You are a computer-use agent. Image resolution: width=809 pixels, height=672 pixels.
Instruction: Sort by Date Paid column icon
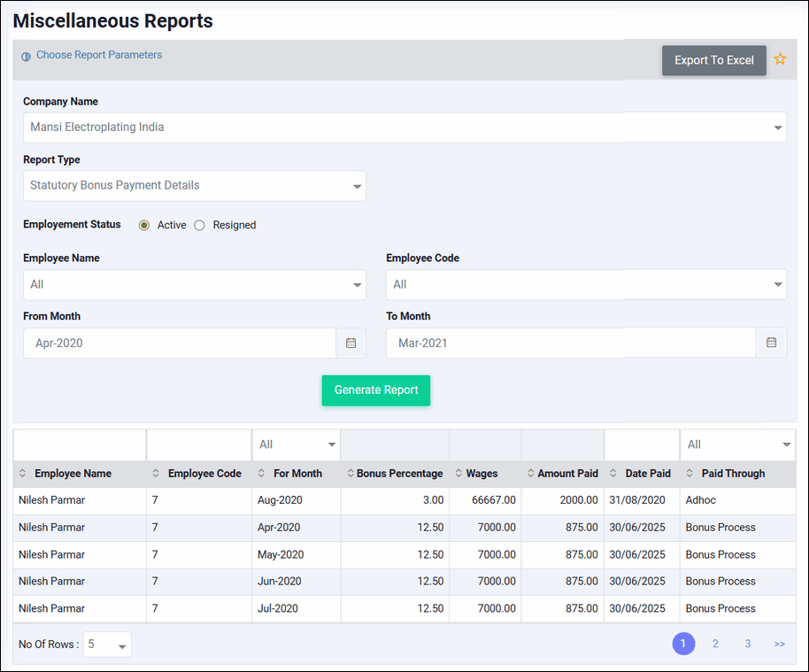click(x=613, y=474)
